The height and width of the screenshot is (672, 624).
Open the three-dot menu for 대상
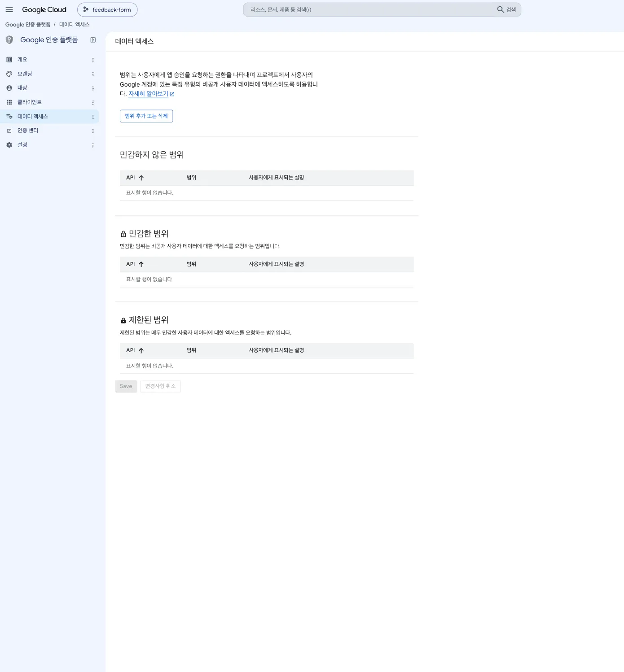click(93, 88)
